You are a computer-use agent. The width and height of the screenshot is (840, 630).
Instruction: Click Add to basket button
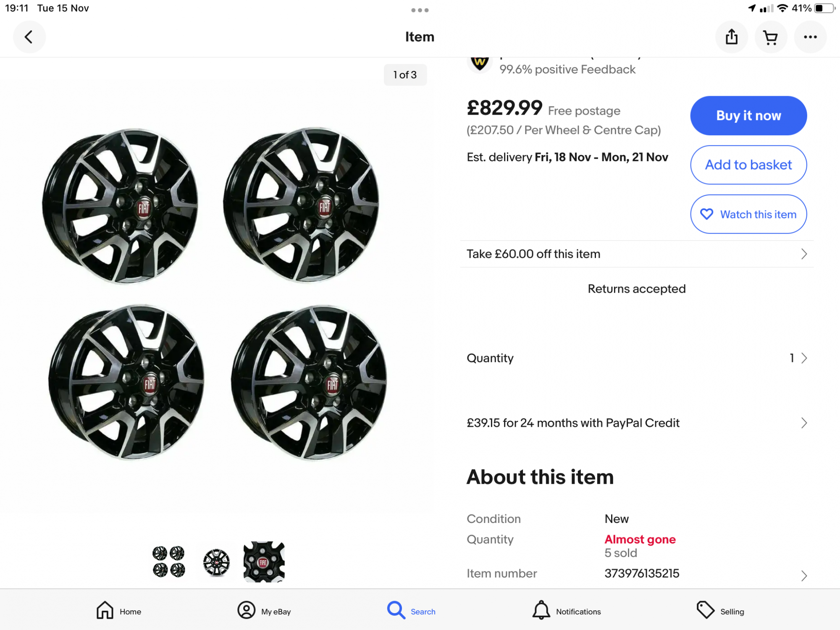[x=748, y=165]
